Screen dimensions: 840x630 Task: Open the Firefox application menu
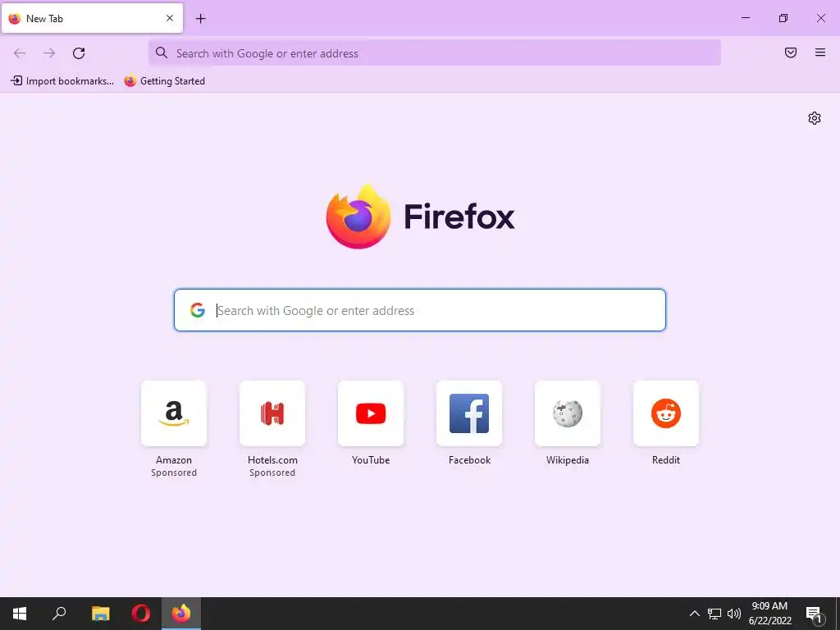click(820, 52)
